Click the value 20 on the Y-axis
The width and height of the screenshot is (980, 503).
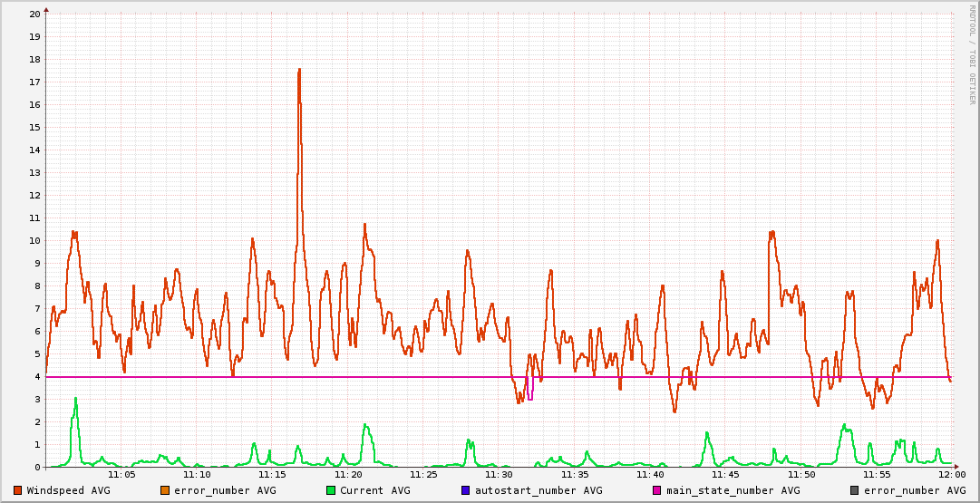[x=34, y=14]
